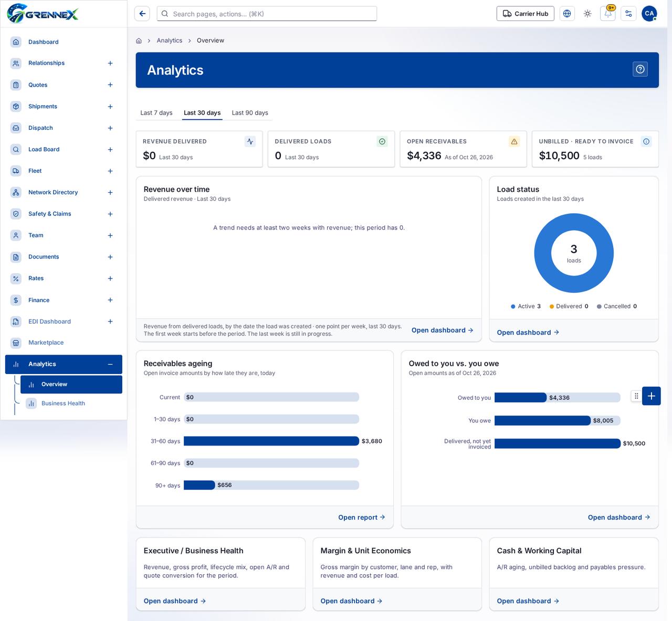Open report link under Receivables ageing
The width and height of the screenshot is (672, 621).
[362, 517]
